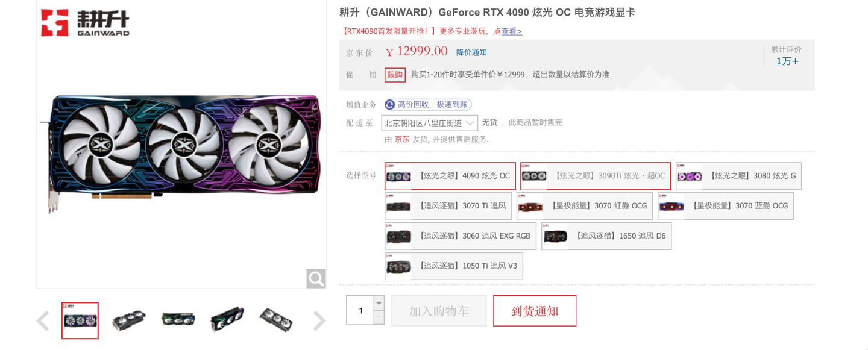Choose the 4090 炫光 OC model option
Screen dimensions: 868x350
pos(450,176)
